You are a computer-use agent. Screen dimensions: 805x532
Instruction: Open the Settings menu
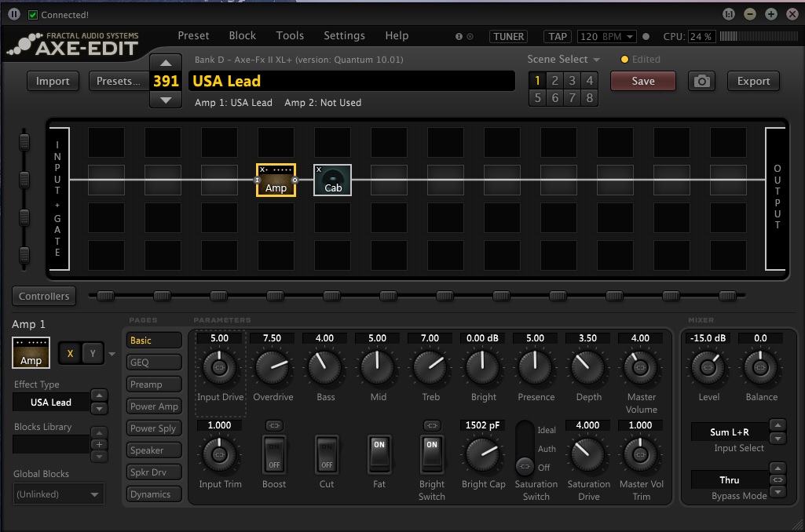pos(344,35)
